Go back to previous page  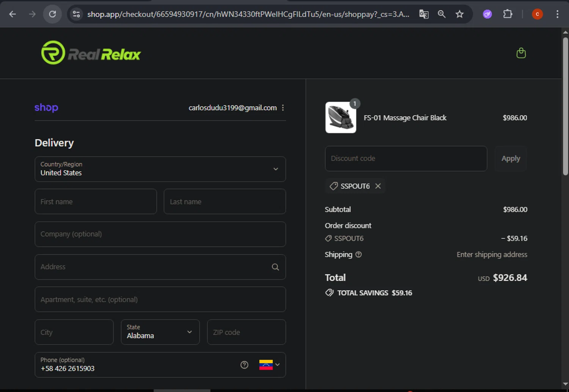pos(13,14)
